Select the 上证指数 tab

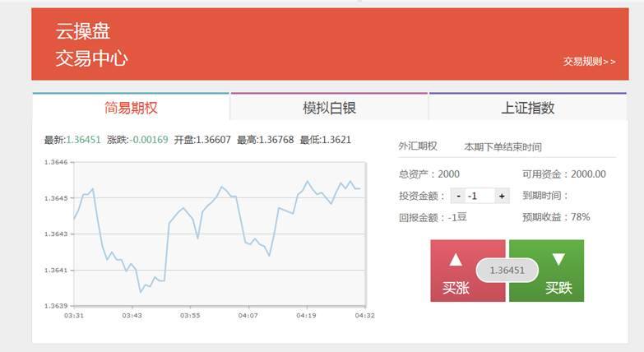pyautogui.click(x=527, y=108)
